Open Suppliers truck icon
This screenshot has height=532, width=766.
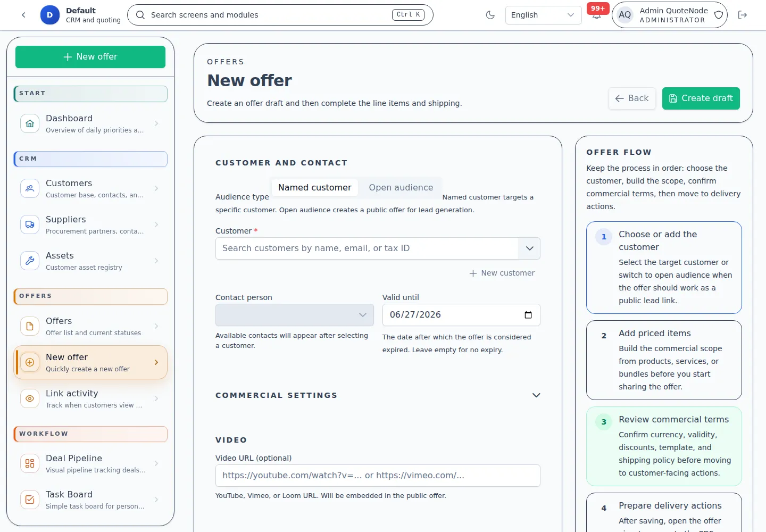click(30, 225)
